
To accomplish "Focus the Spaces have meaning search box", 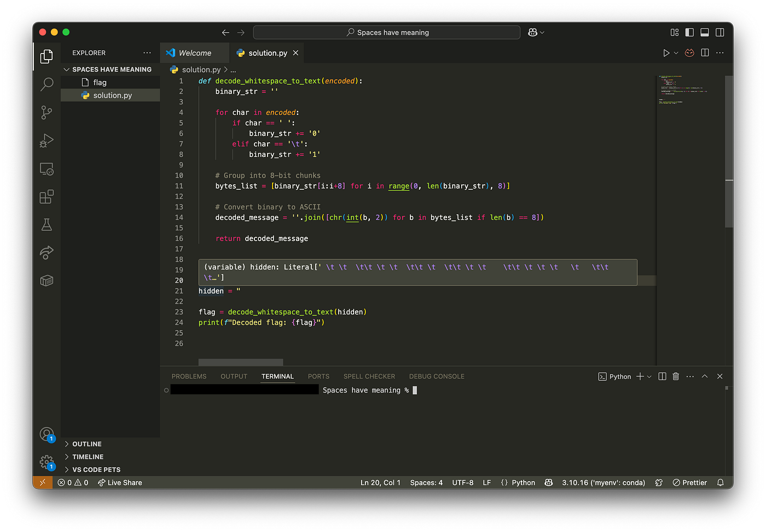I will point(386,32).
